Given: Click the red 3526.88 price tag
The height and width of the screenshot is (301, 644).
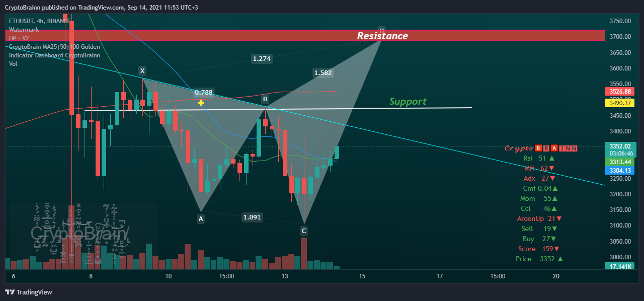Looking at the screenshot, I should coord(619,92).
